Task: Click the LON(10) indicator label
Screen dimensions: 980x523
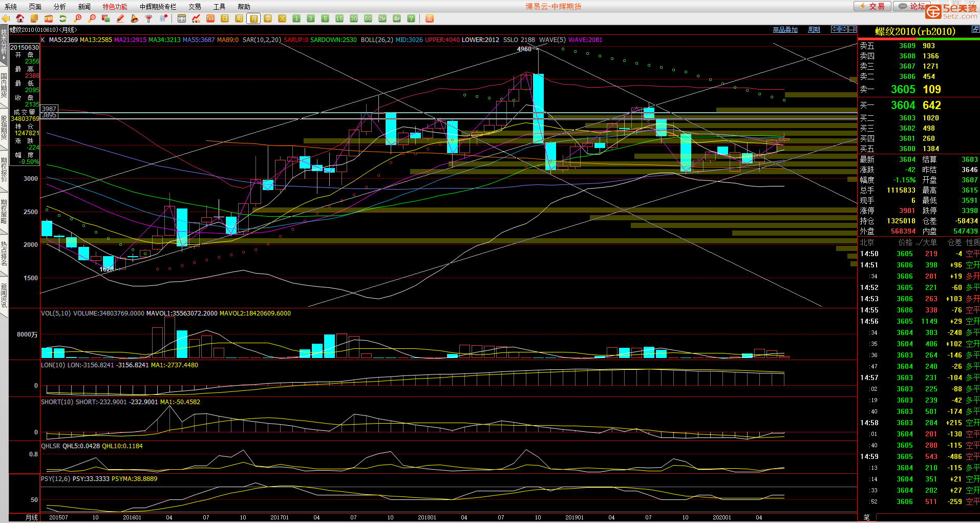Action: [x=53, y=365]
